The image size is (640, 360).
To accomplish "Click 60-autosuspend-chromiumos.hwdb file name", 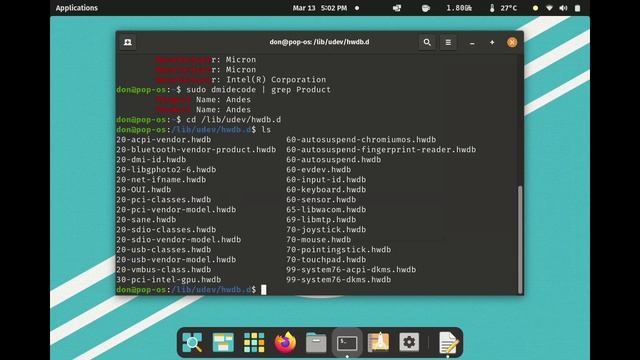I will click(x=361, y=140).
